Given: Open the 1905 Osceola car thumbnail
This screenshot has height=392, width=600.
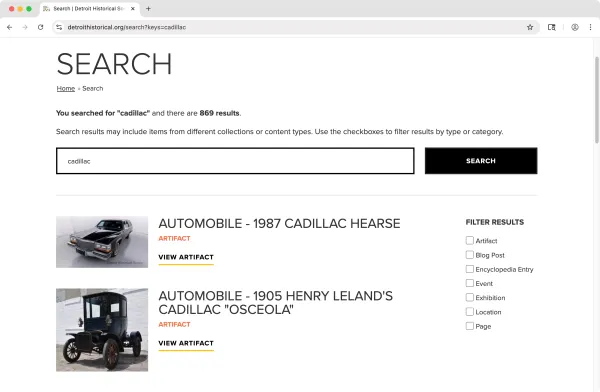Looking at the screenshot, I should (x=102, y=330).
